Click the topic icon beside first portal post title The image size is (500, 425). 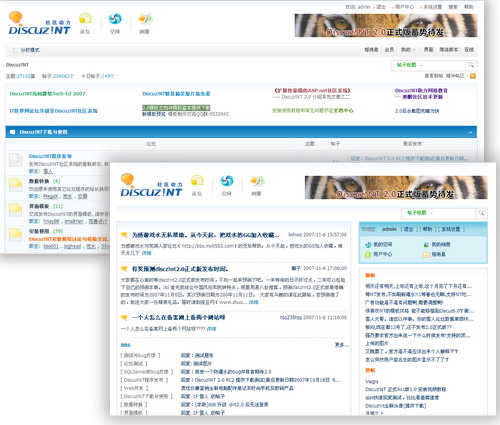pyautogui.click(x=124, y=235)
